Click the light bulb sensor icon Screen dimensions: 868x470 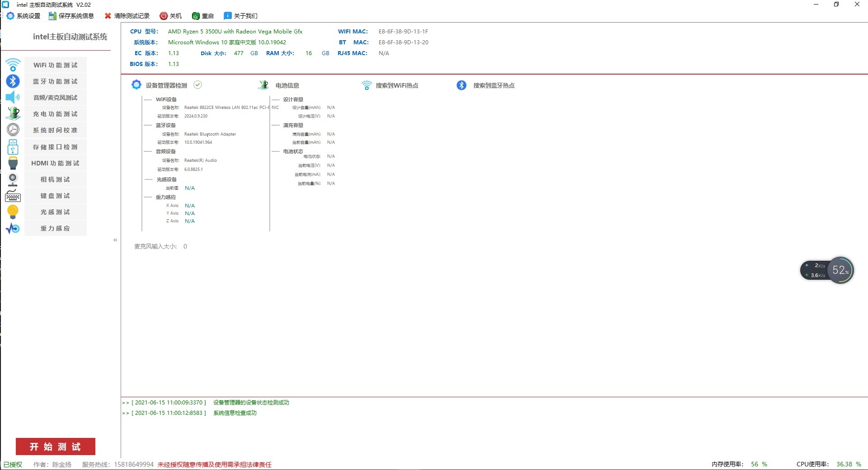click(x=13, y=212)
